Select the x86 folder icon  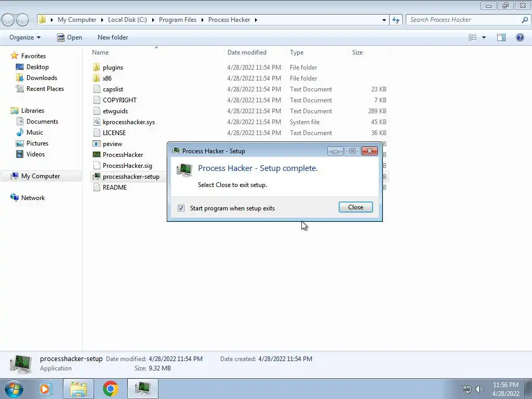point(97,78)
